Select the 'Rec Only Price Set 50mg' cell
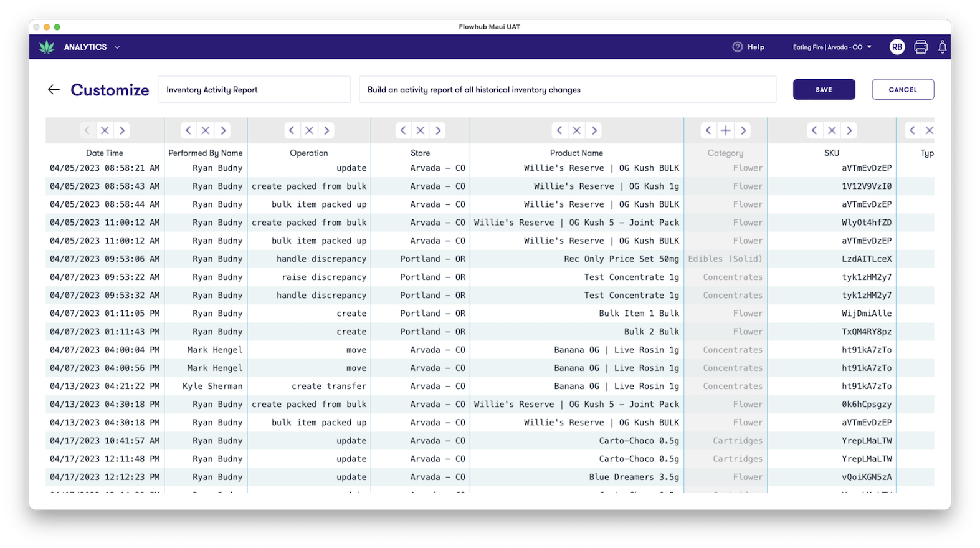The height and width of the screenshot is (548, 980). (x=621, y=259)
